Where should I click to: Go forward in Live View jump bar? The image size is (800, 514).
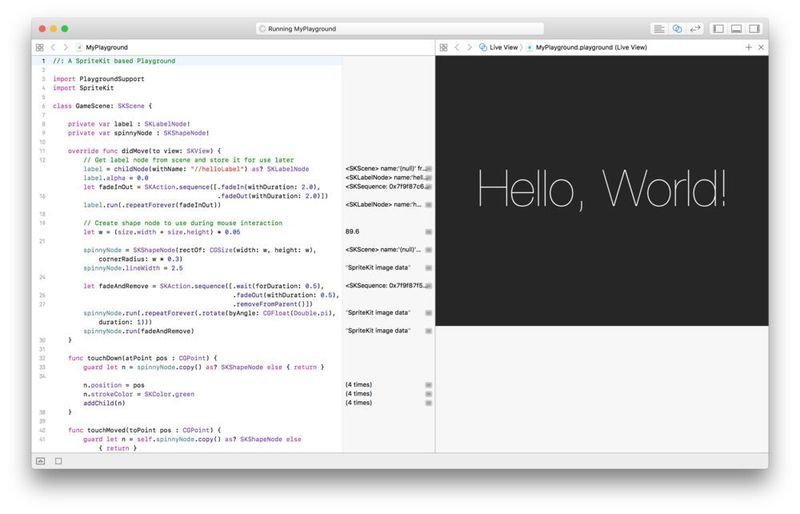click(x=469, y=47)
